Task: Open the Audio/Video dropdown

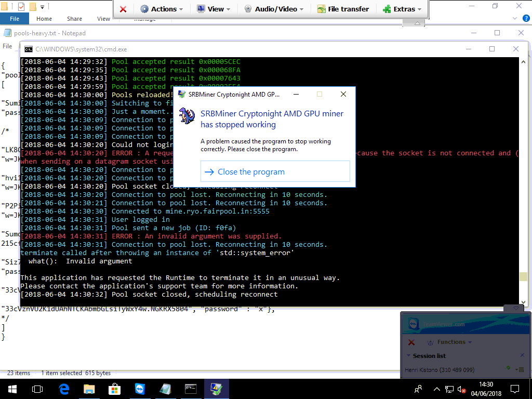Action: coord(274,9)
